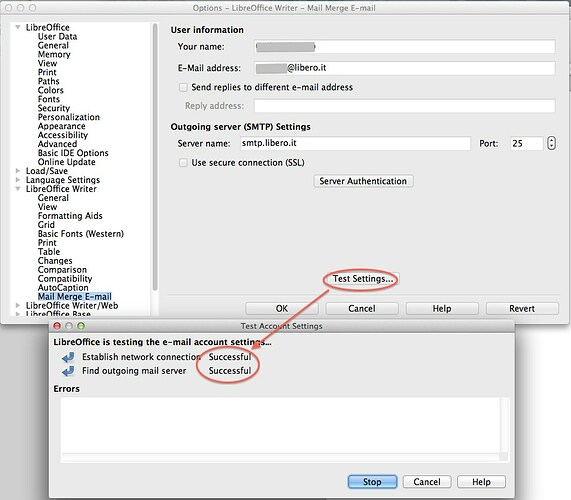
Task: Click the Port number field
Action: click(x=527, y=143)
